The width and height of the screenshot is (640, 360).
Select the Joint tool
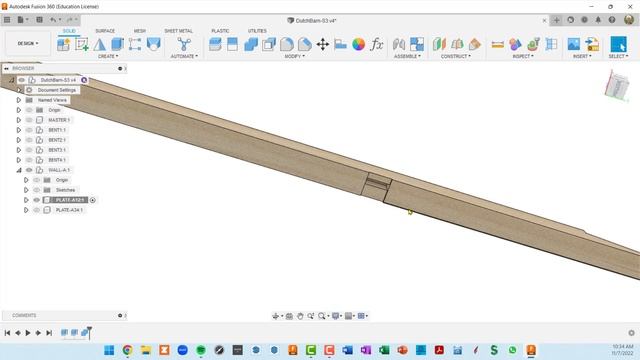point(399,44)
